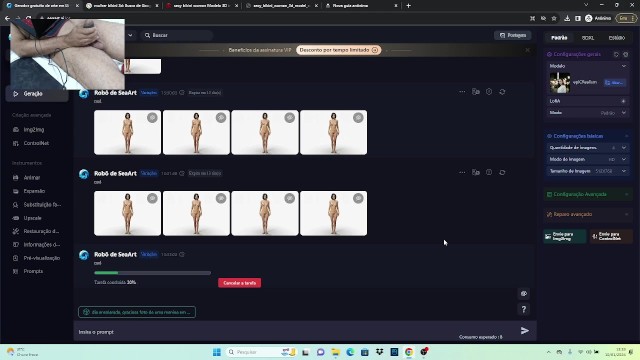
Task: Select the Expansão tool in sidebar
Action: pyautogui.click(x=34, y=191)
